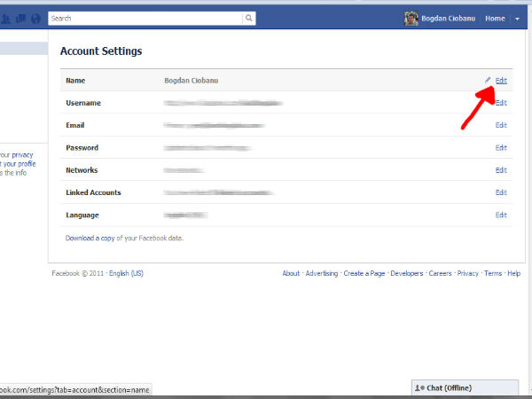Click the Password row label
This screenshot has height=399, width=532.
[82, 147]
